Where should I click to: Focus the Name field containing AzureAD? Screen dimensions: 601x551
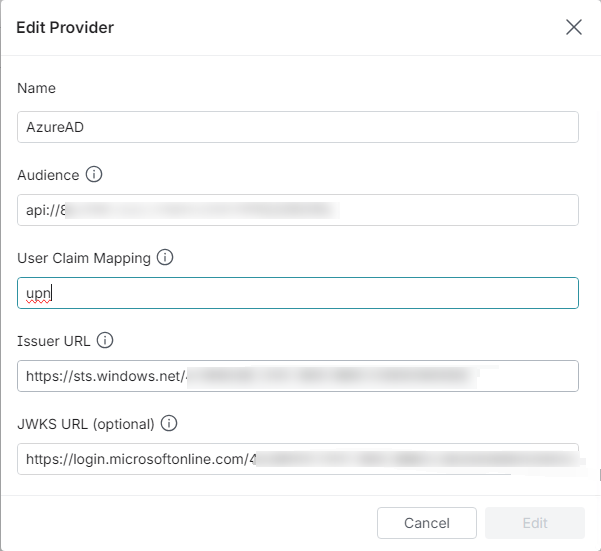click(297, 127)
